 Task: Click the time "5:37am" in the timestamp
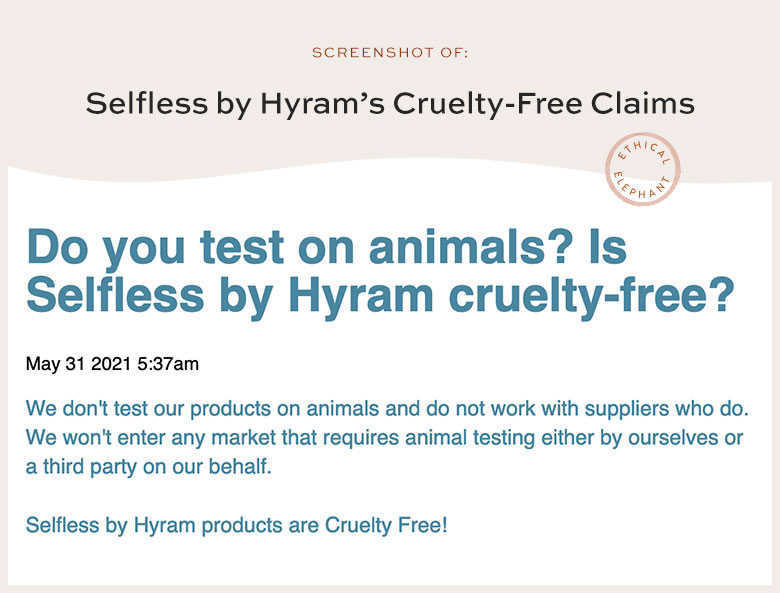[168, 364]
